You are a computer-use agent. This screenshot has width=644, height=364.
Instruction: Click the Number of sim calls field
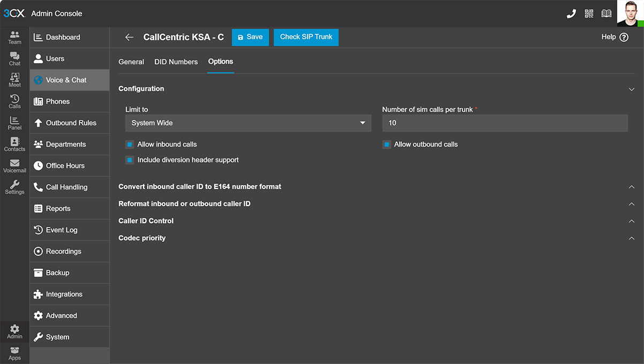(505, 123)
